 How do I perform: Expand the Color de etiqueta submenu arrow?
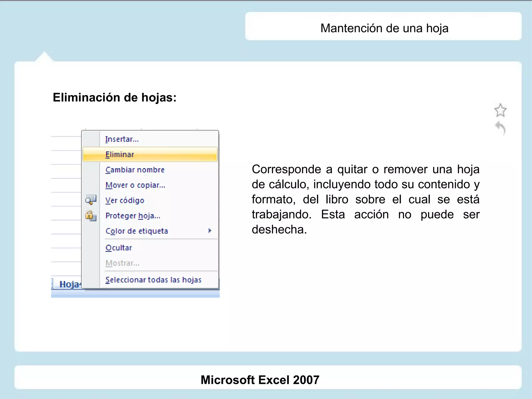[x=210, y=231]
